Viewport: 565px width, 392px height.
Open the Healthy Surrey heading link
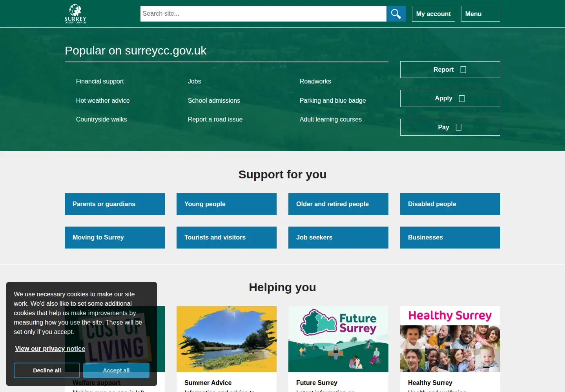coord(430,383)
